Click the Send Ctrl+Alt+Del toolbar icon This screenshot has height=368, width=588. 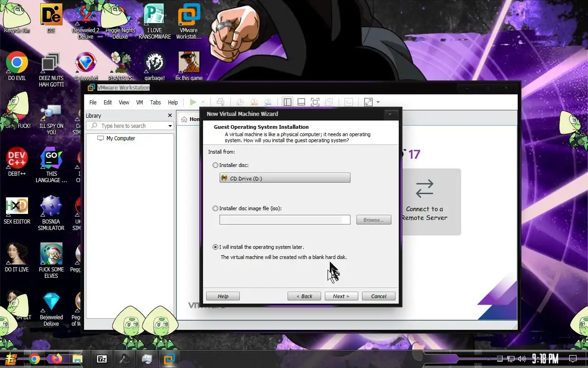point(220,102)
